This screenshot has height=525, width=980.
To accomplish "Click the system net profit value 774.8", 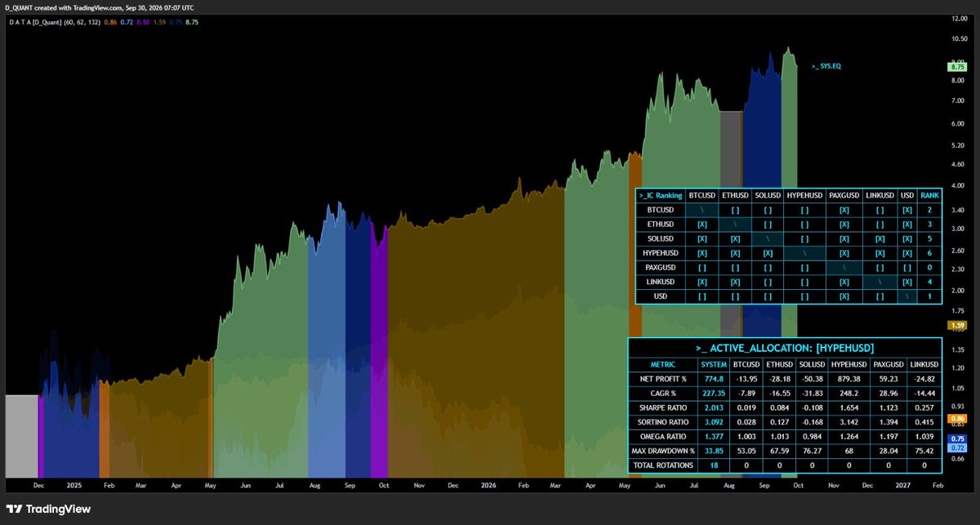I will [714, 379].
